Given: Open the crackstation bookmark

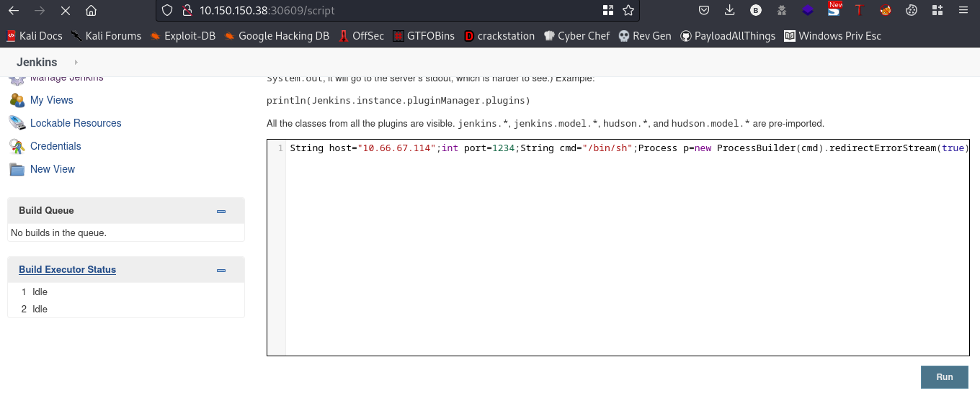Looking at the screenshot, I should click(499, 35).
